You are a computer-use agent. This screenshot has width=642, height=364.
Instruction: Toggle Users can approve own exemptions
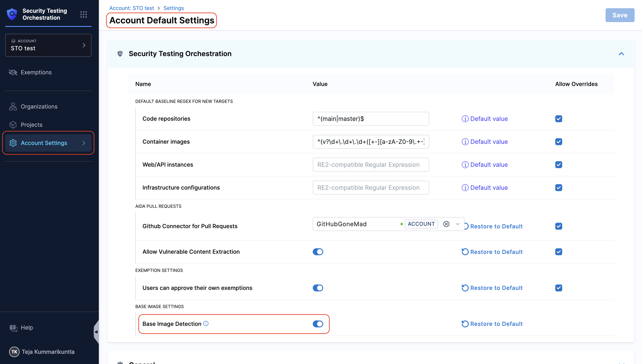(318, 288)
